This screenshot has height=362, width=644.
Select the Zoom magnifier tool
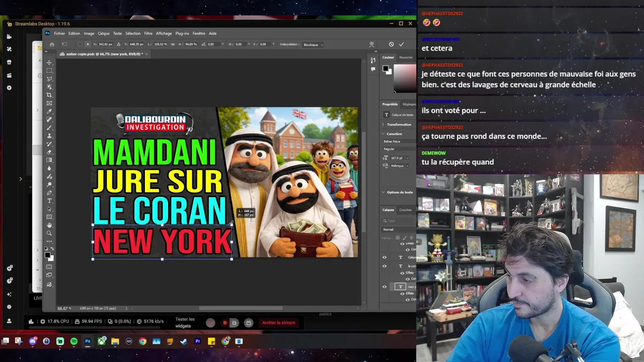[x=49, y=233]
